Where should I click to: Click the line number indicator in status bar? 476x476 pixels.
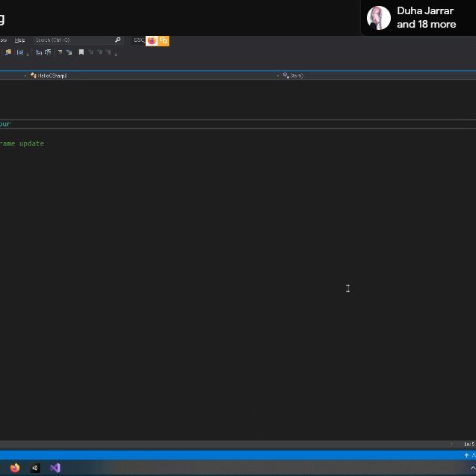468,444
